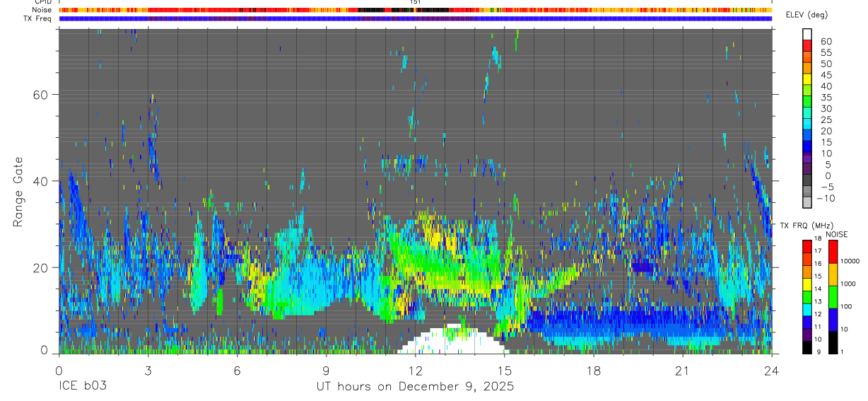Select black NOISE swatch between 1 and 10
The width and height of the screenshot is (868, 401).
833,342
